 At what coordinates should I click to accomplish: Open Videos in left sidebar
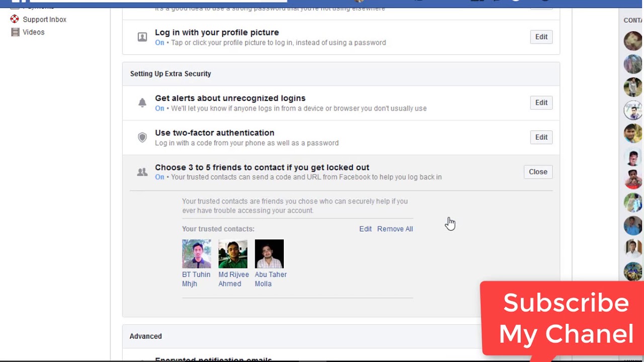(x=33, y=32)
